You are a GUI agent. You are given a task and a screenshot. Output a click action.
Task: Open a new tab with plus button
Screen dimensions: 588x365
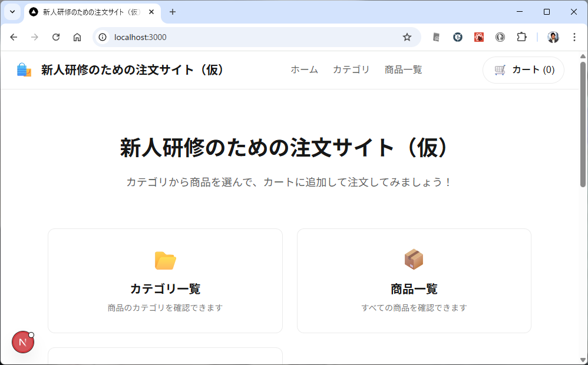[x=173, y=12]
